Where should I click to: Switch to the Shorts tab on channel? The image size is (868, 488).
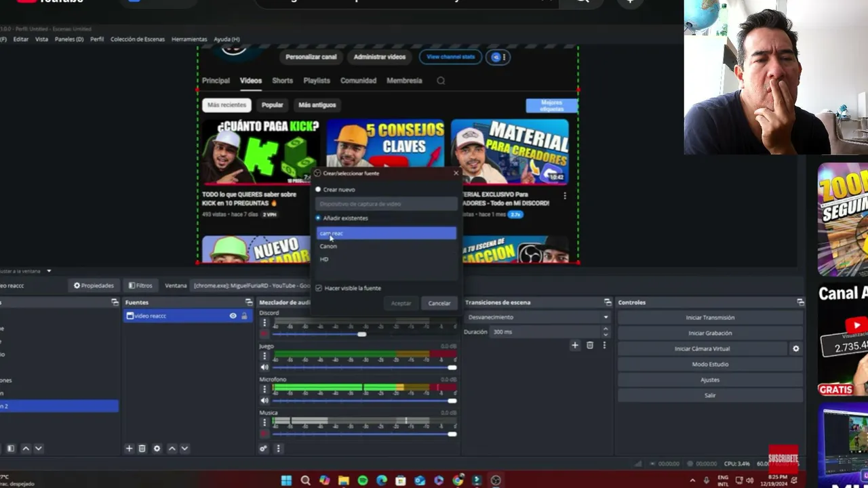point(283,81)
